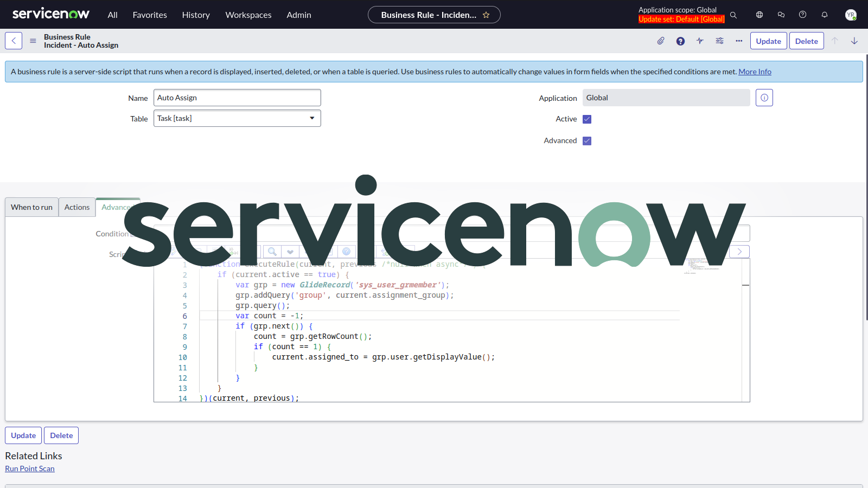Attach a file using the paperclip icon
Screen dimensions: 868x488
click(x=660, y=41)
